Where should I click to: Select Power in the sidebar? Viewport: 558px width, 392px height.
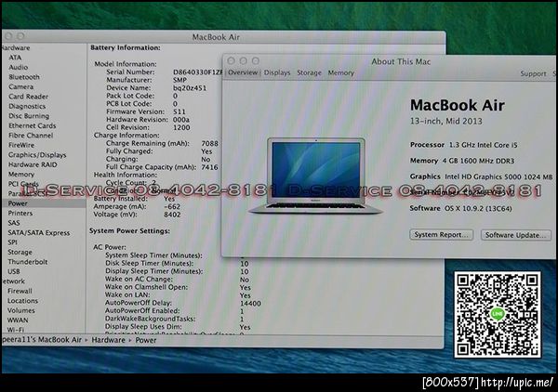click(18, 203)
